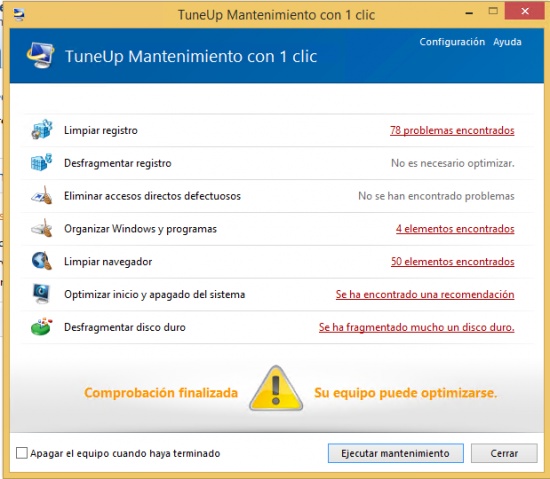Image resolution: width=550 pixels, height=479 pixels.
Task: Select Eliminar accesos directos defectuosos label
Action: pyautogui.click(x=152, y=196)
